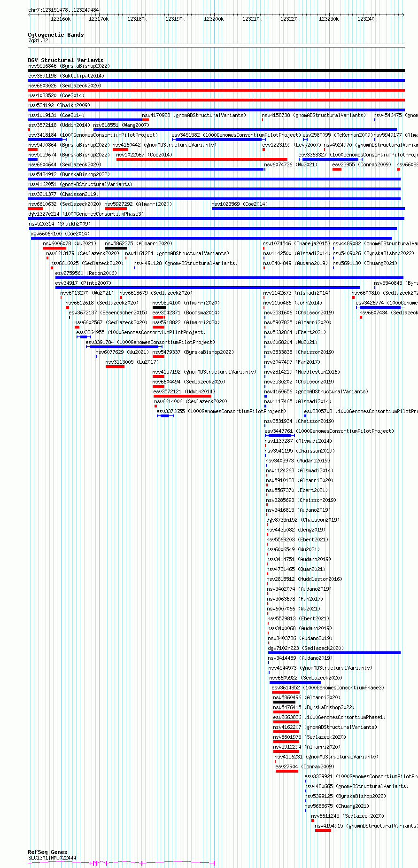The image size is (418, 868).
Task: Select chr7:123151478..123249484 coordinate label
Action: click(63, 10)
